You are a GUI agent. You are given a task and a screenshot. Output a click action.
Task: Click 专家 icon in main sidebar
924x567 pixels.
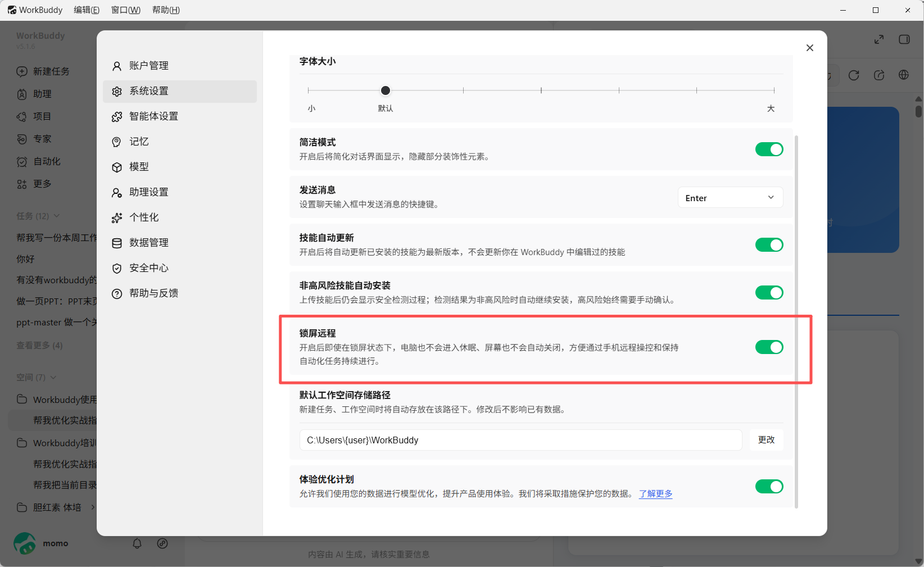pos(22,139)
